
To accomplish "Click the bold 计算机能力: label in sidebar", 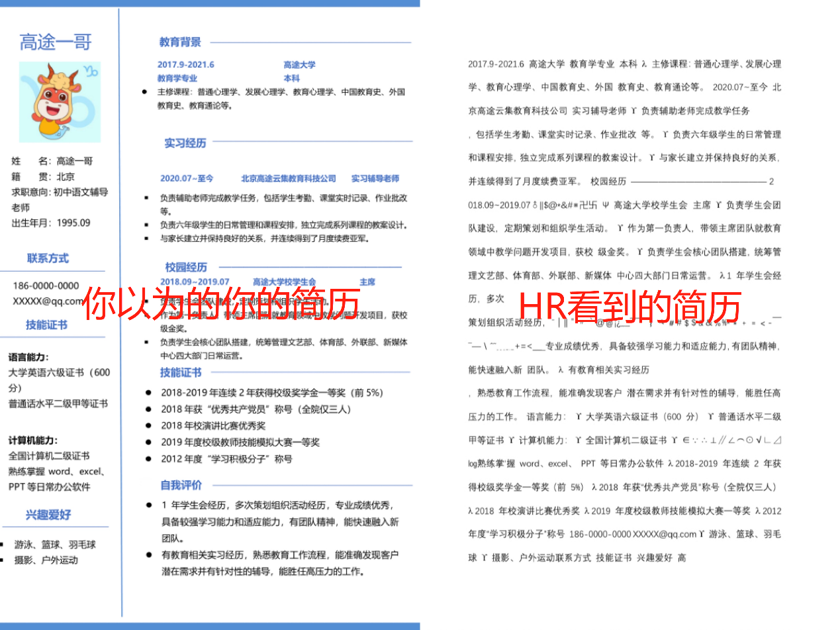I will click(x=33, y=441).
